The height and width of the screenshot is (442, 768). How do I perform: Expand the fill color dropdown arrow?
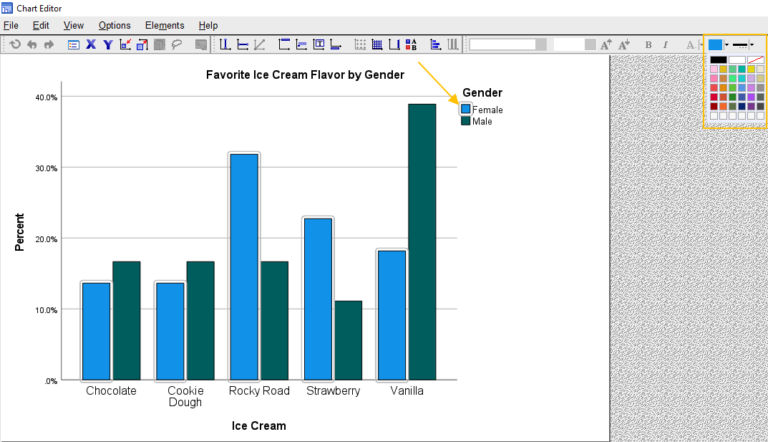point(727,45)
